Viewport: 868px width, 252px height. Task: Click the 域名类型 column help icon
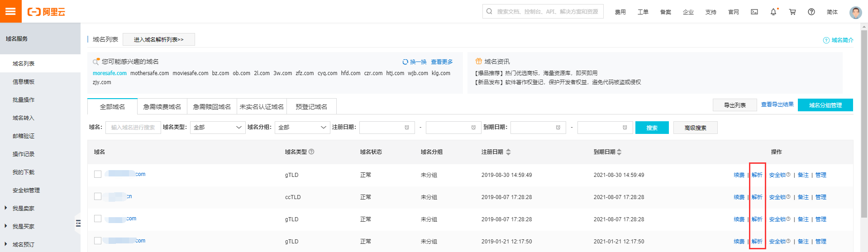tap(311, 152)
